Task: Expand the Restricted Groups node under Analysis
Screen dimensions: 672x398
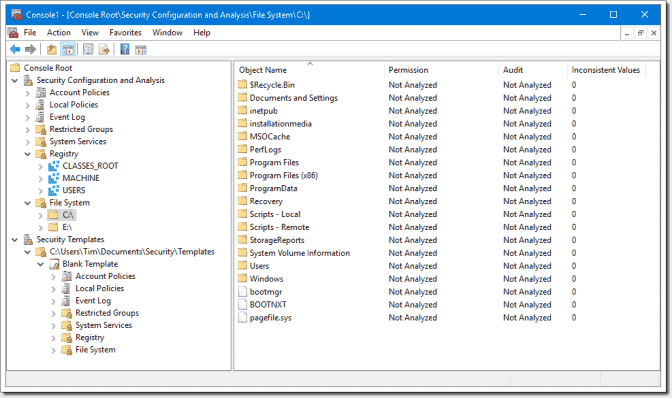Action: [x=28, y=129]
